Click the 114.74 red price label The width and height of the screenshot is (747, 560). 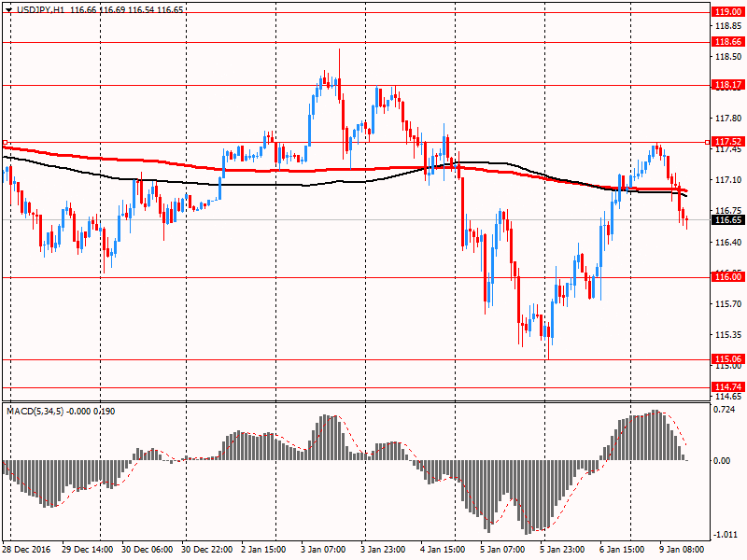pyautogui.click(x=727, y=386)
